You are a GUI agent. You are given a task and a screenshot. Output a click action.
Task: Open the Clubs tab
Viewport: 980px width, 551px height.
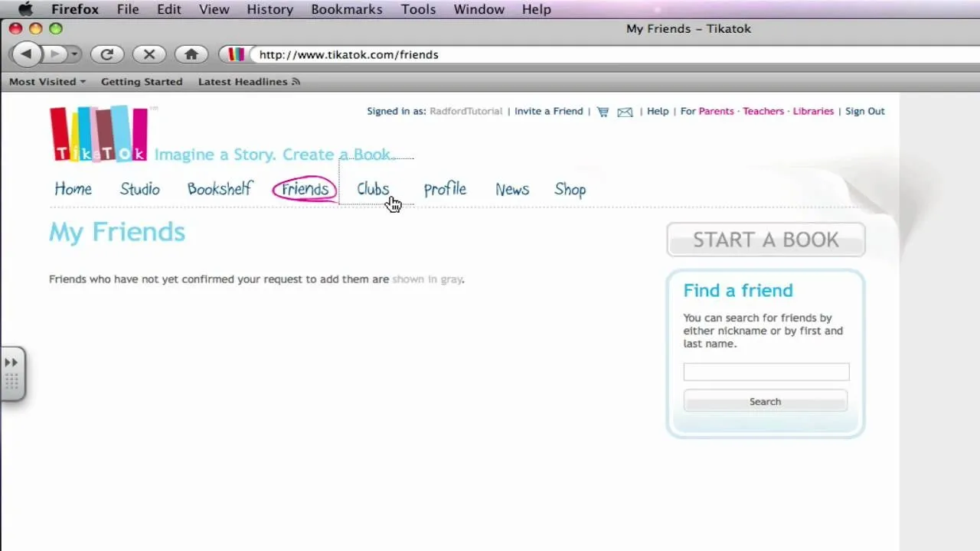click(x=373, y=189)
